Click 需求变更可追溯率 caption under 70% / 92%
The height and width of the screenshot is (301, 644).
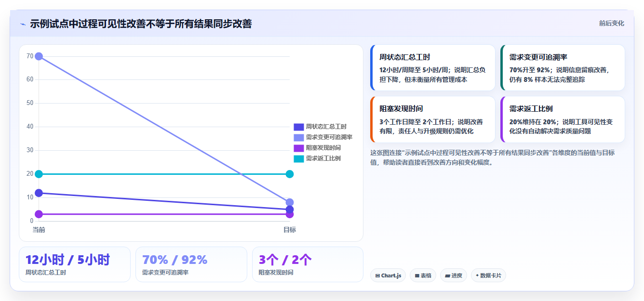pyautogui.click(x=165, y=273)
